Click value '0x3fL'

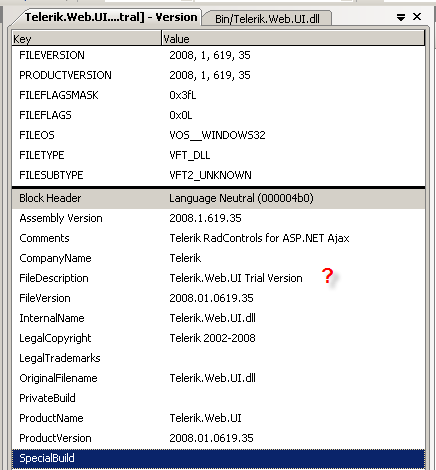183,95
